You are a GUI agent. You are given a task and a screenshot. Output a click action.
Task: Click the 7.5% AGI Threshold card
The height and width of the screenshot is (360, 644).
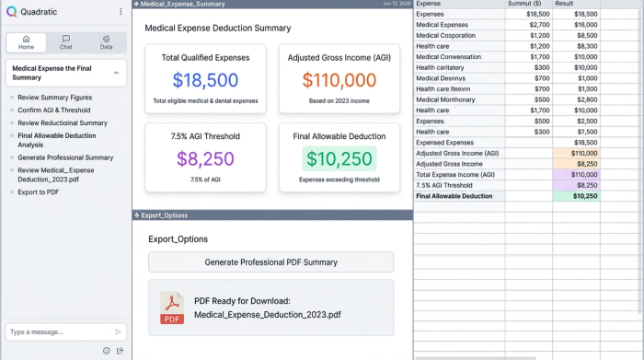205,157
